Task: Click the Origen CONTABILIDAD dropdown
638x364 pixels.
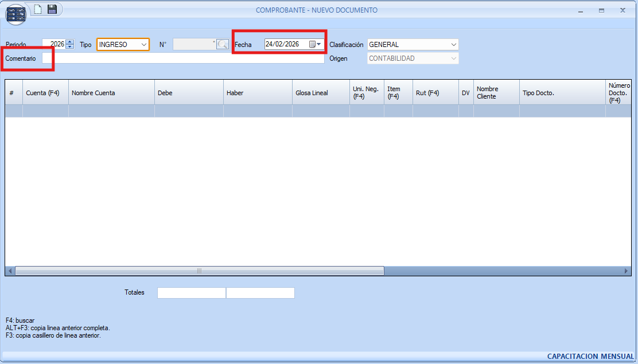Action: (413, 58)
